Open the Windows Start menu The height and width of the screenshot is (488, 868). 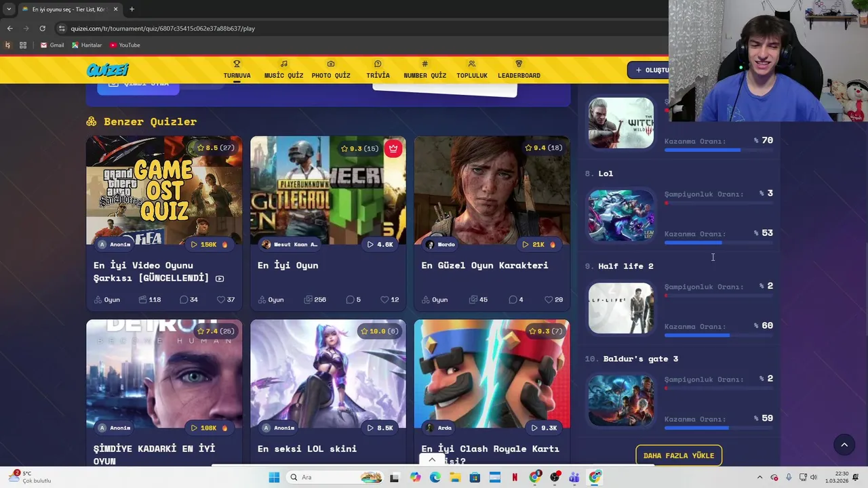pos(274,477)
